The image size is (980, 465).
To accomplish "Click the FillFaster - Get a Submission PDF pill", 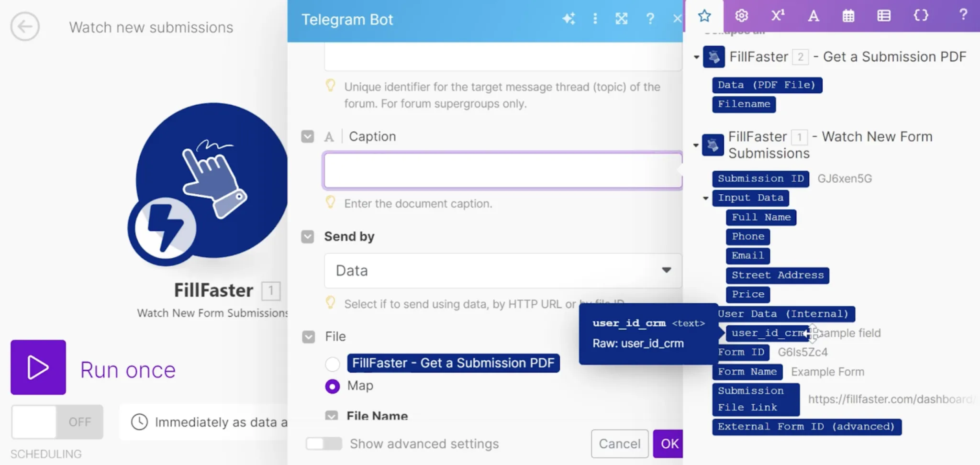I will coord(453,363).
